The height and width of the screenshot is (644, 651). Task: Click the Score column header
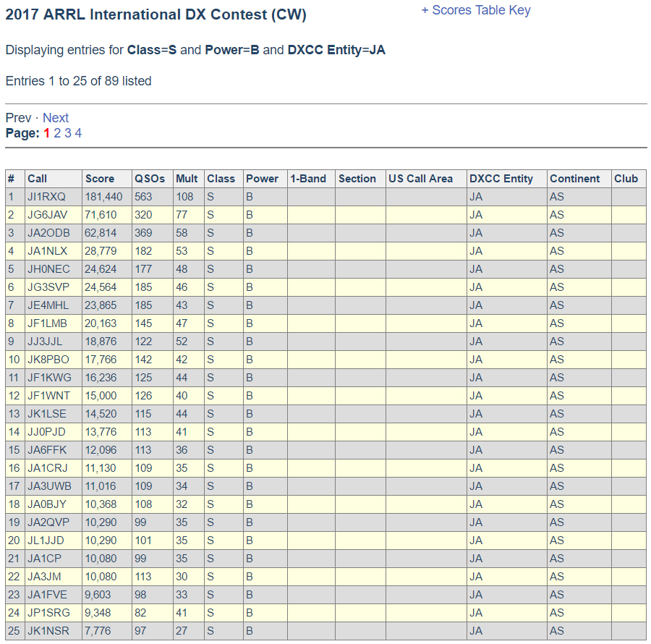100,179
